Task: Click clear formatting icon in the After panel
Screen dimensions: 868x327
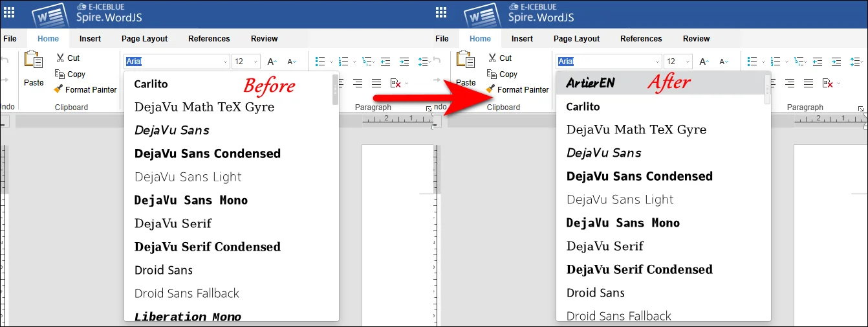Action: point(827,83)
